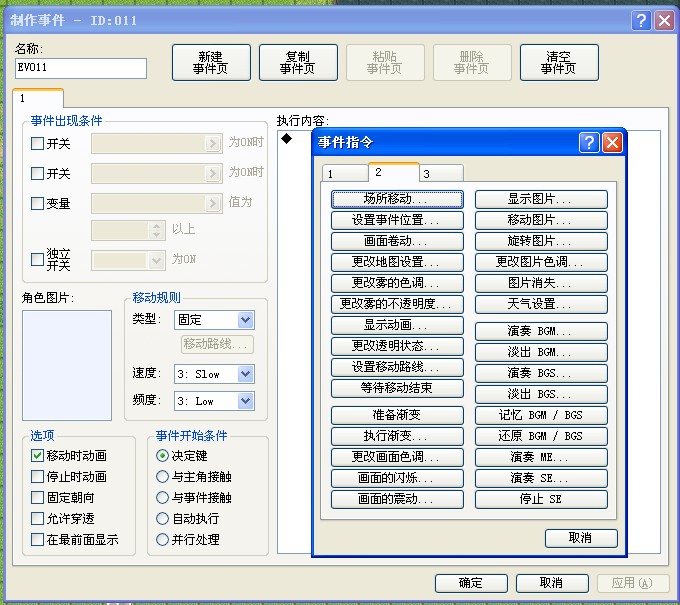Uncheck the 移动时动画 option
This screenshot has width=680, height=605.
point(38,455)
